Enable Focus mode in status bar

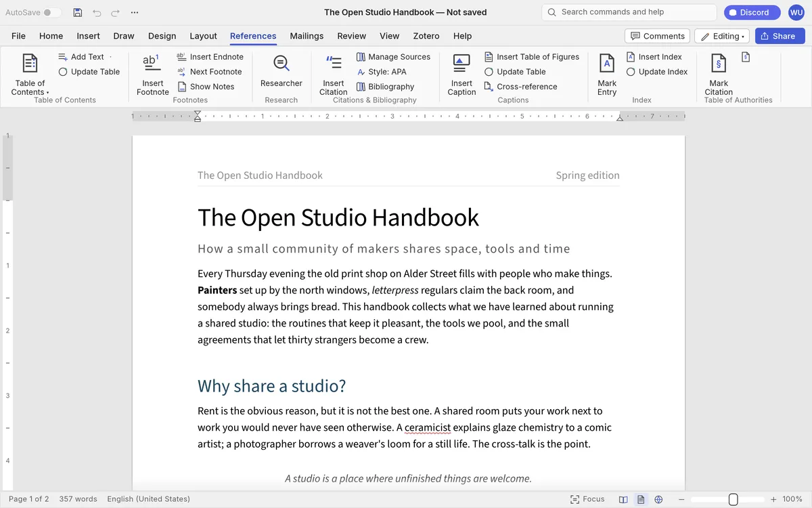[x=587, y=499]
